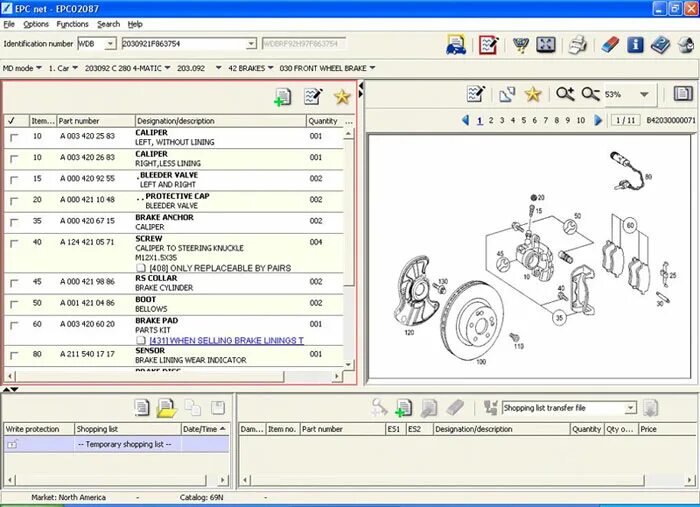Image resolution: width=700 pixels, height=507 pixels.
Task: Tick checkbox for RS COLLAR row
Action: 14,283
